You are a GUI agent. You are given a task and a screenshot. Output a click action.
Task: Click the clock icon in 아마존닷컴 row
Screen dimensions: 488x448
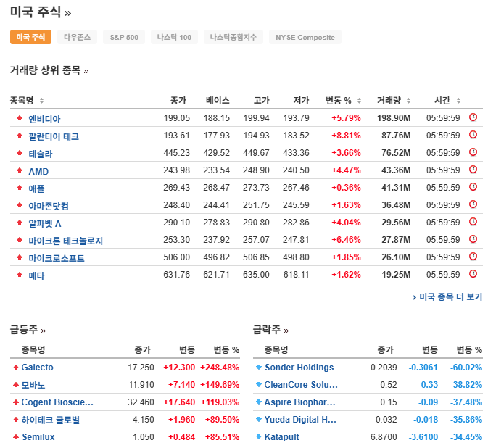pos(473,204)
